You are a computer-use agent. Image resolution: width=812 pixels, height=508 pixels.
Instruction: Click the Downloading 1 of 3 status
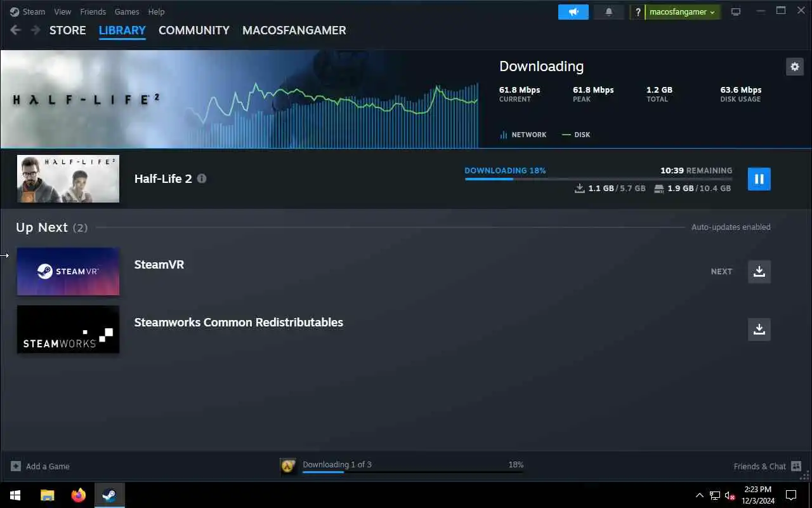pyautogui.click(x=337, y=464)
